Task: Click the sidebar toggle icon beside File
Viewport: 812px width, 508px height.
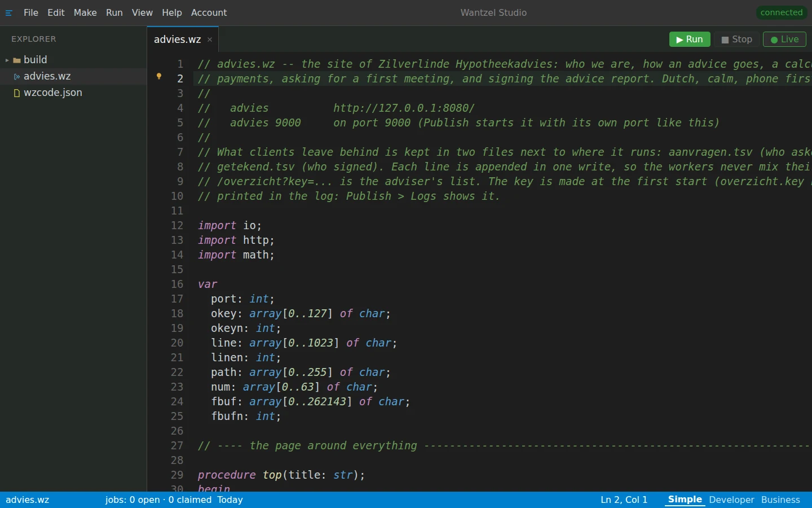Action: pyautogui.click(x=9, y=13)
